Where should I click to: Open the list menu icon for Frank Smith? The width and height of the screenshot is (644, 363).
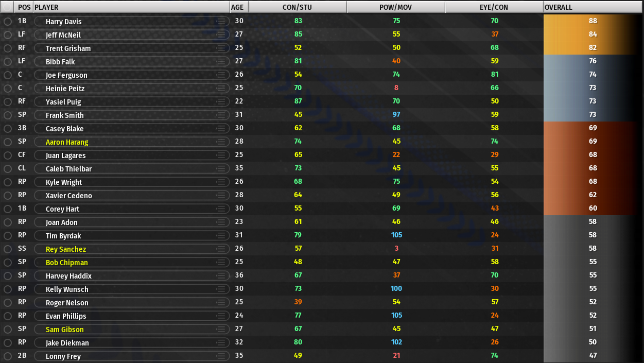(221, 115)
